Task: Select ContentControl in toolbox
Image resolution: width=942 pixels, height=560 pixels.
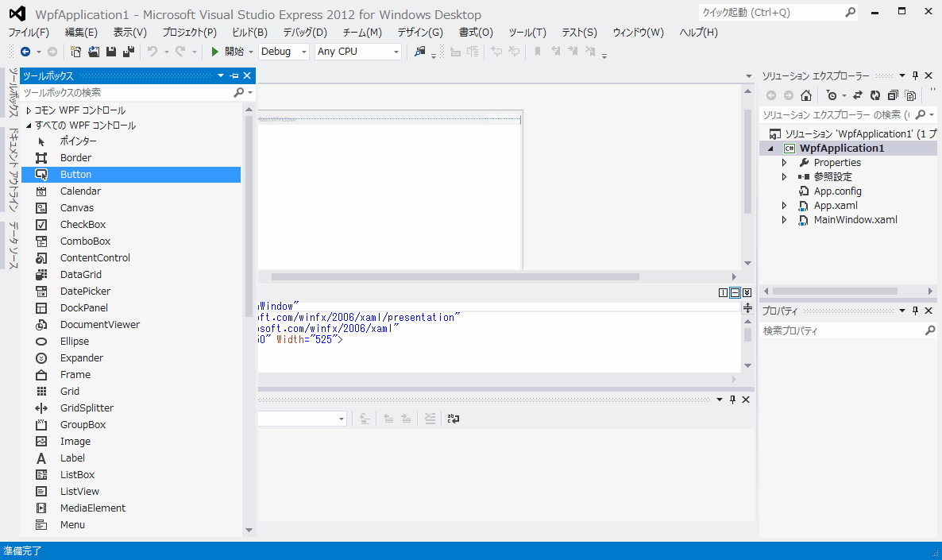Action: (x=131, y=258)
